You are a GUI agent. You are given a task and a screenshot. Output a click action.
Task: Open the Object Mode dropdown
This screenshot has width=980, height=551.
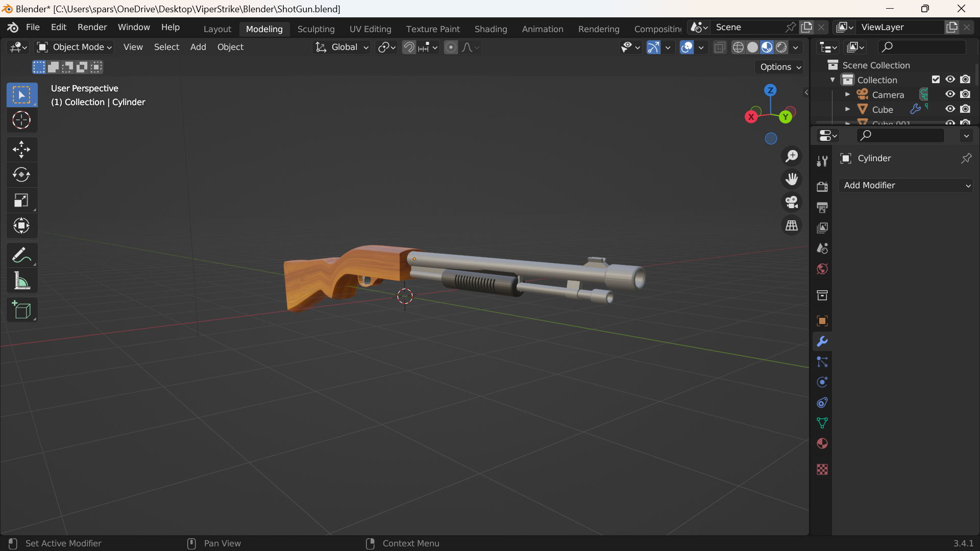click(x=73, y=47)
